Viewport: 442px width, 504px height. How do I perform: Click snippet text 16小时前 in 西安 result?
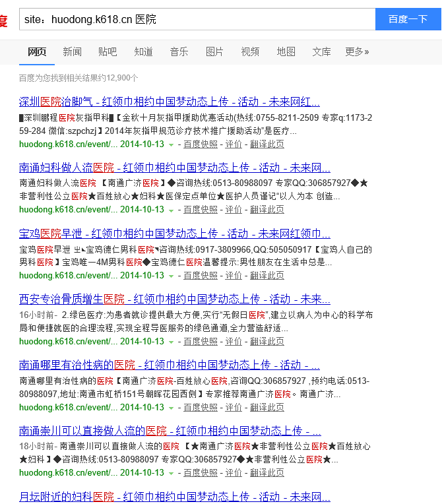(x=37, y=315)
